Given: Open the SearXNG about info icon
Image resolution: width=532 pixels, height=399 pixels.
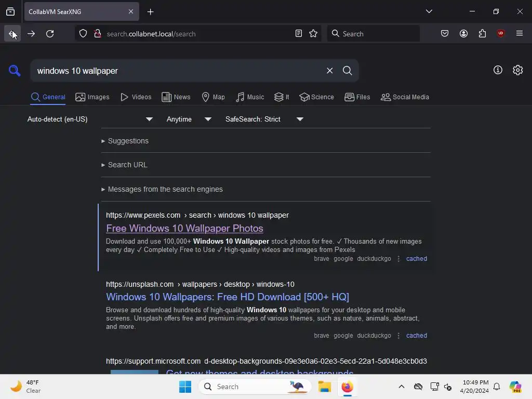Looking at the screenshot, I should click(x=498, y=70).
